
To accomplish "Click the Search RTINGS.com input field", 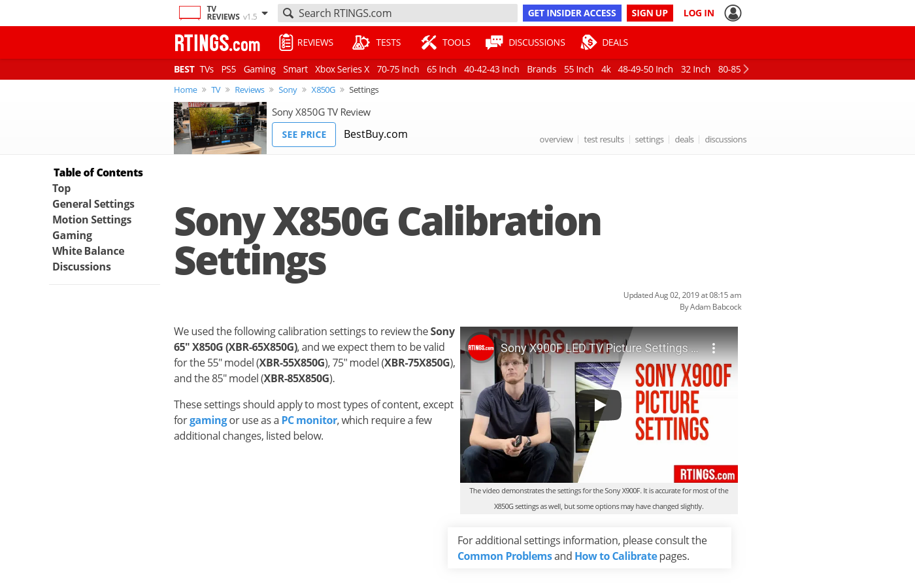I will (397, 13).
